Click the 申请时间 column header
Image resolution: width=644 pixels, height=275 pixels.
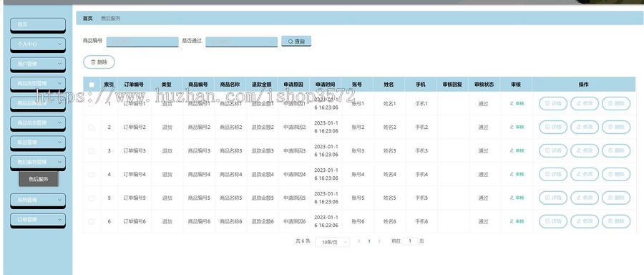pyautogui.click(x=326, y=85)
